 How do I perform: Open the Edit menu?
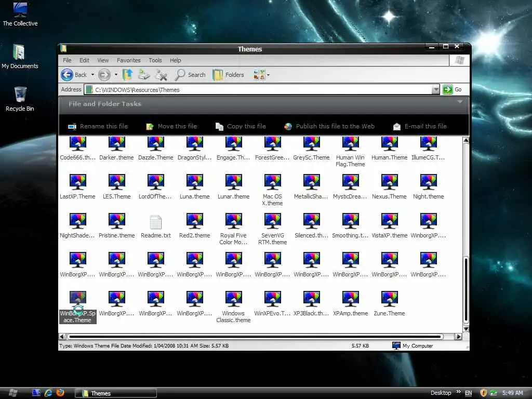[x=84, y=60]
